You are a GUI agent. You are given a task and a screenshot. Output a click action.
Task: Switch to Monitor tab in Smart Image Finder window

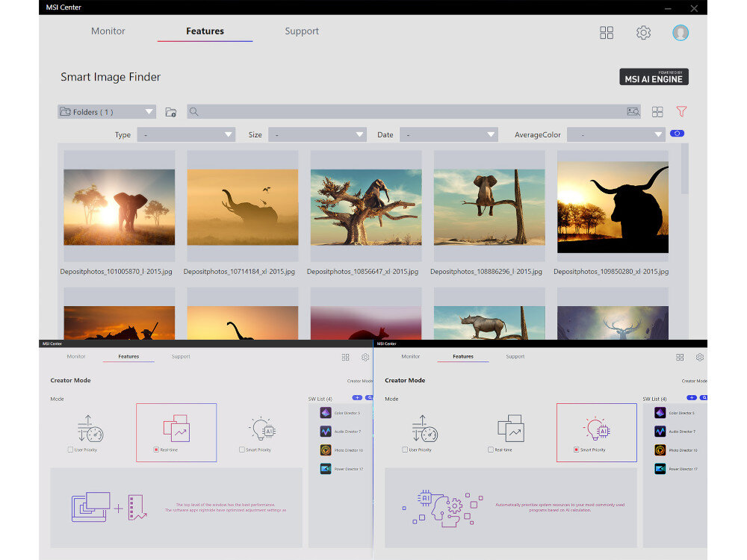(x=108, y=31)
